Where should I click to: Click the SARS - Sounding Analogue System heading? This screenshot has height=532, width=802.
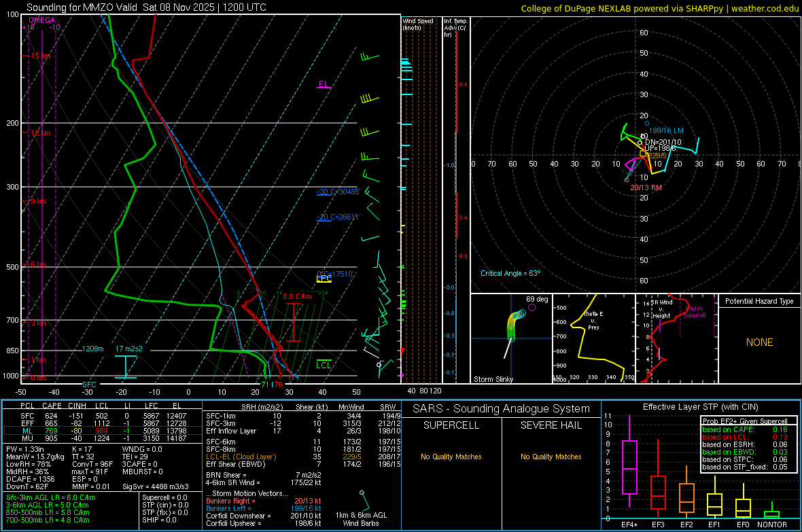501,409
